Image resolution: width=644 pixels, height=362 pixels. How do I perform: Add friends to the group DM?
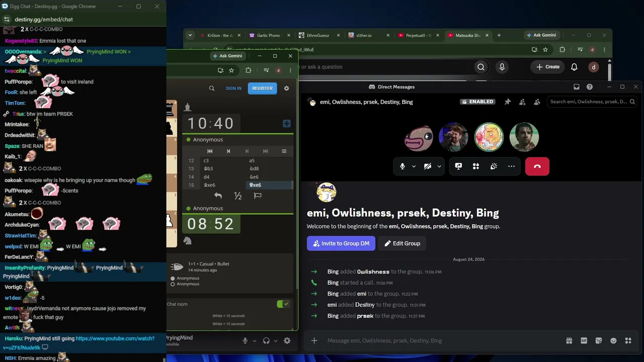coord(522,102)
